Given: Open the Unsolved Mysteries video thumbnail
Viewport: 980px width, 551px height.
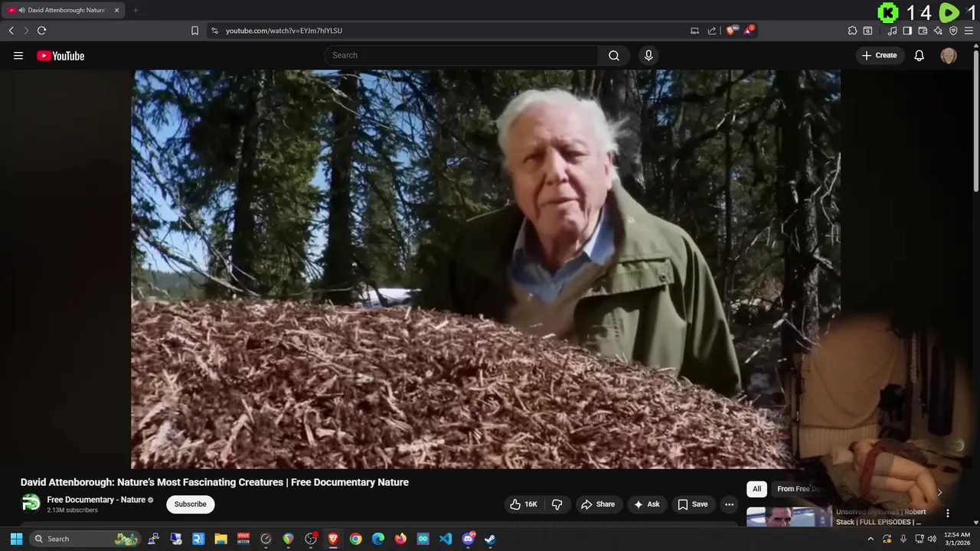Looking at the screenshot, I should pyautogui.click(x=789, y=517).
